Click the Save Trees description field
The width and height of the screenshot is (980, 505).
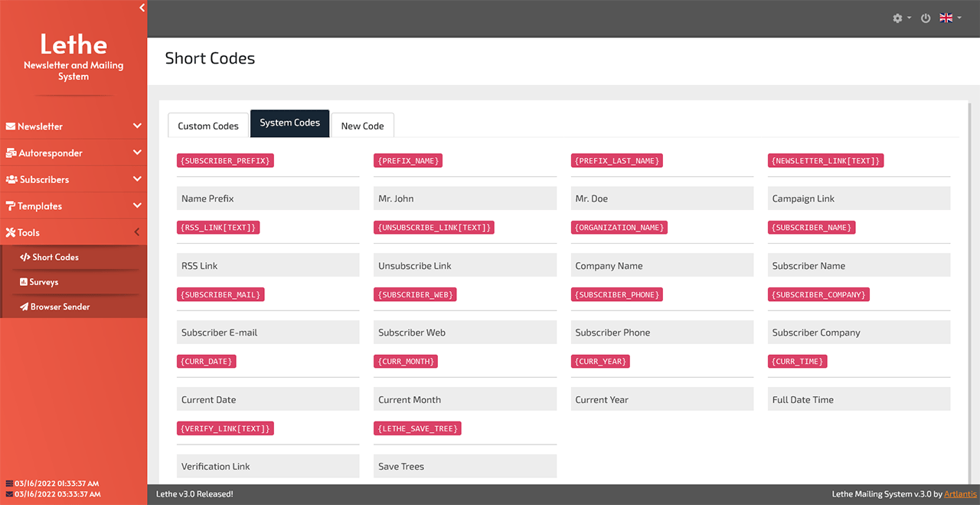(465, 466)
